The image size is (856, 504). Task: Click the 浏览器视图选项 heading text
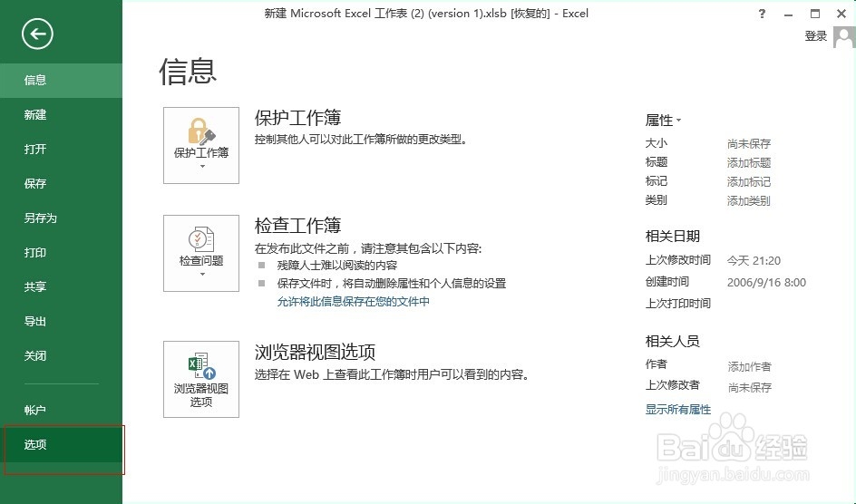point(315,352)
